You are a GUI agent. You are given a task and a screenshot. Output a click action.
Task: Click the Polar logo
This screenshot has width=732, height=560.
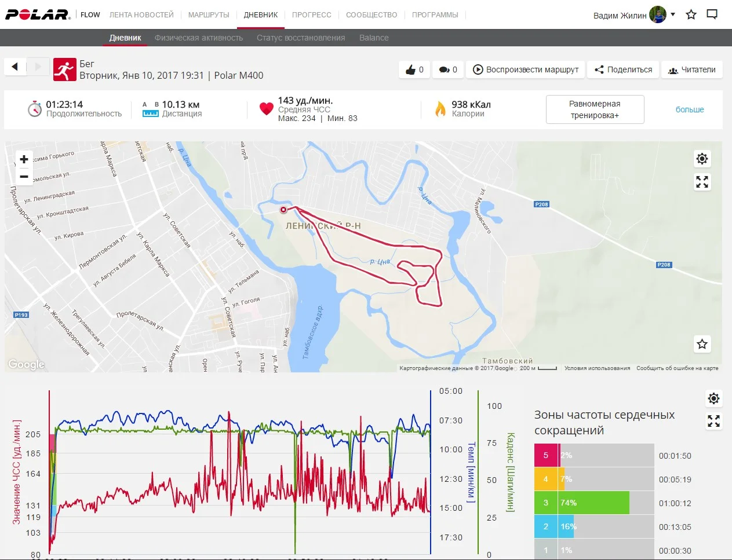tap(38, 14)
